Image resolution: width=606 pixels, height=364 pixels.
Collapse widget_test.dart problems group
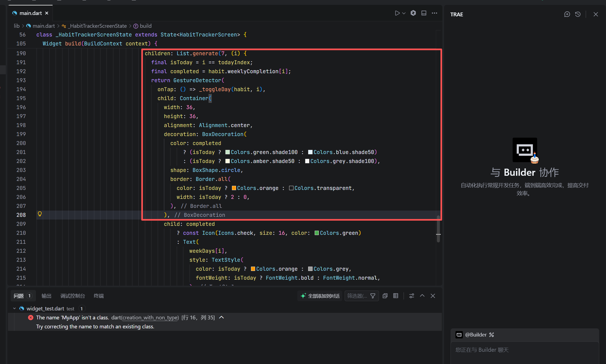(x=14, y=309)
